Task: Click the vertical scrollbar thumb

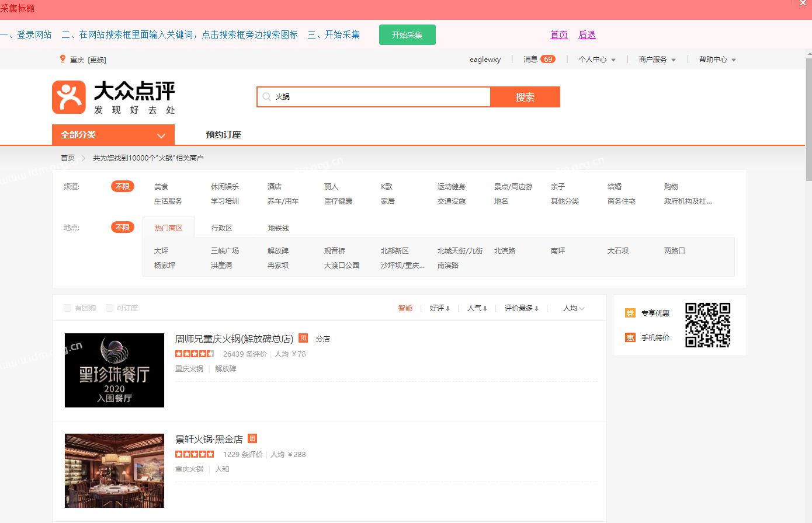Action: (808, 120)
